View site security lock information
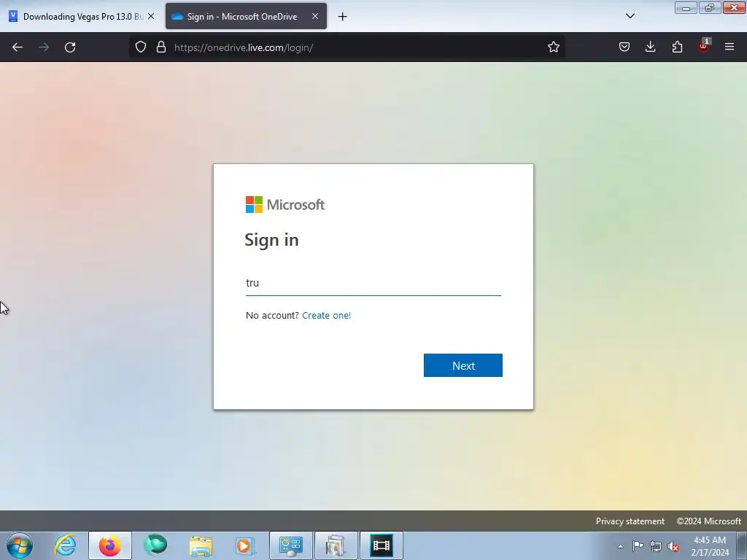 (x=161, y=47)
